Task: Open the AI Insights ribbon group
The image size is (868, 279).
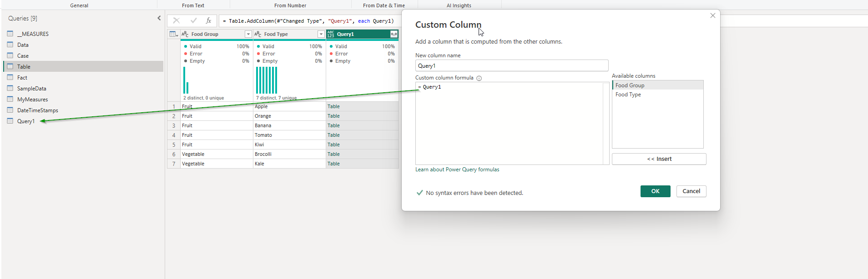Action: [x=459, y=5]
